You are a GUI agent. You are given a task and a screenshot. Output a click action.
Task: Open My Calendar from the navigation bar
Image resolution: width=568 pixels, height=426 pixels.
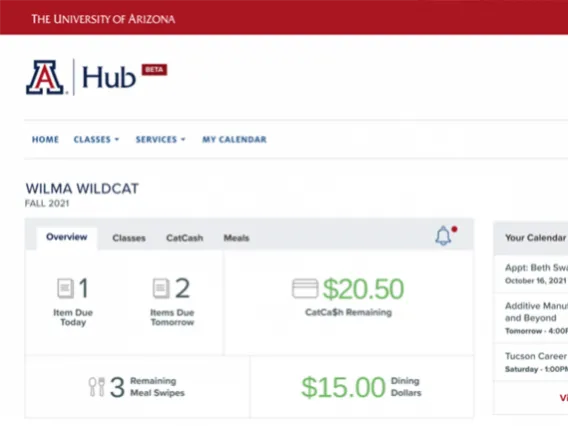(234, 139)
